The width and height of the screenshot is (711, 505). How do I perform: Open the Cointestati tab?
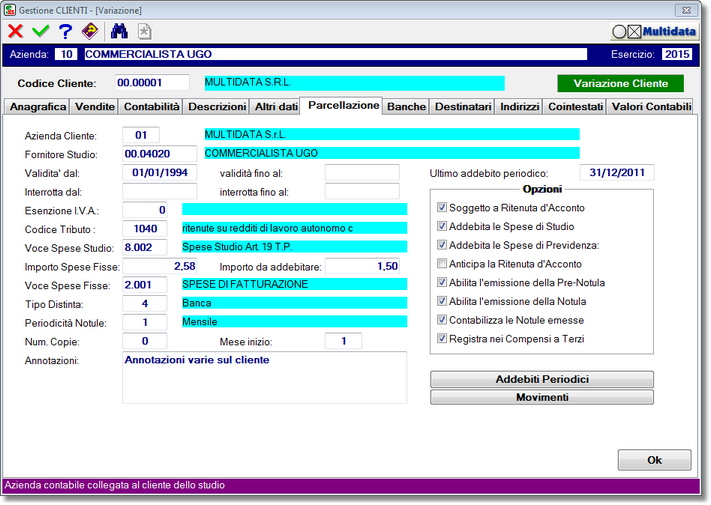pos(575,107)
